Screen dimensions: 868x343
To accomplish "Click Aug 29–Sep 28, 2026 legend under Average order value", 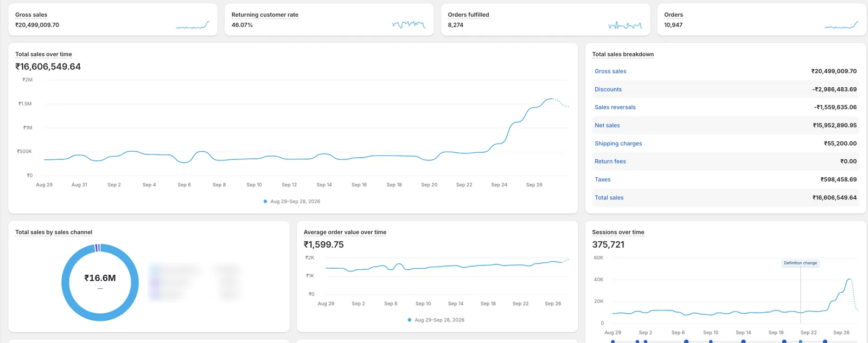I will coord(439,320).
